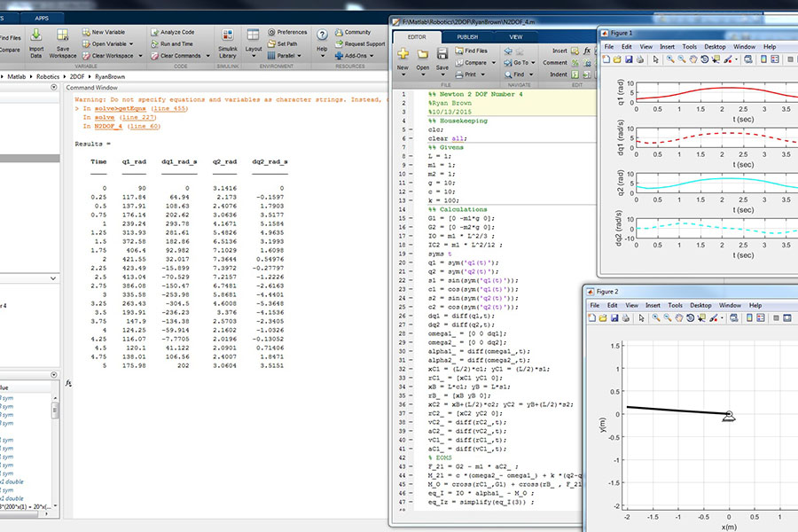Expand the Compare dropdown in the Editor toolstrip
798x532 pixels.
pyautogui.click(x=494, y=63)
